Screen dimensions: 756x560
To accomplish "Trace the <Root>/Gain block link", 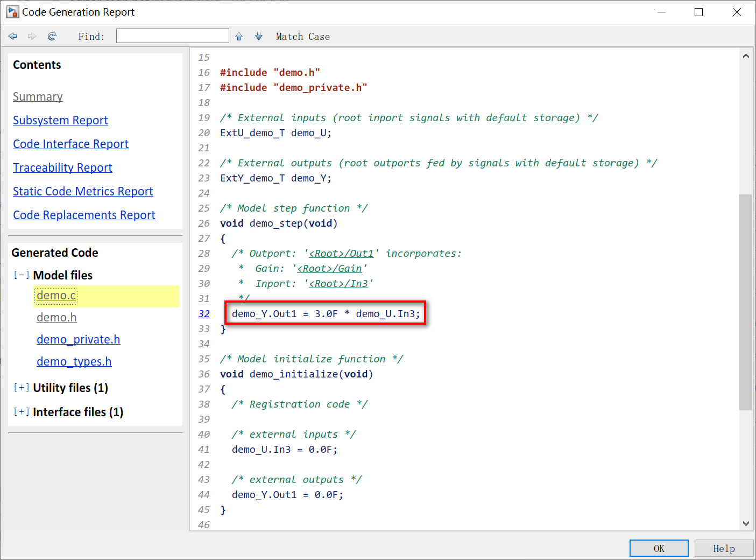I will coord(329,268).
